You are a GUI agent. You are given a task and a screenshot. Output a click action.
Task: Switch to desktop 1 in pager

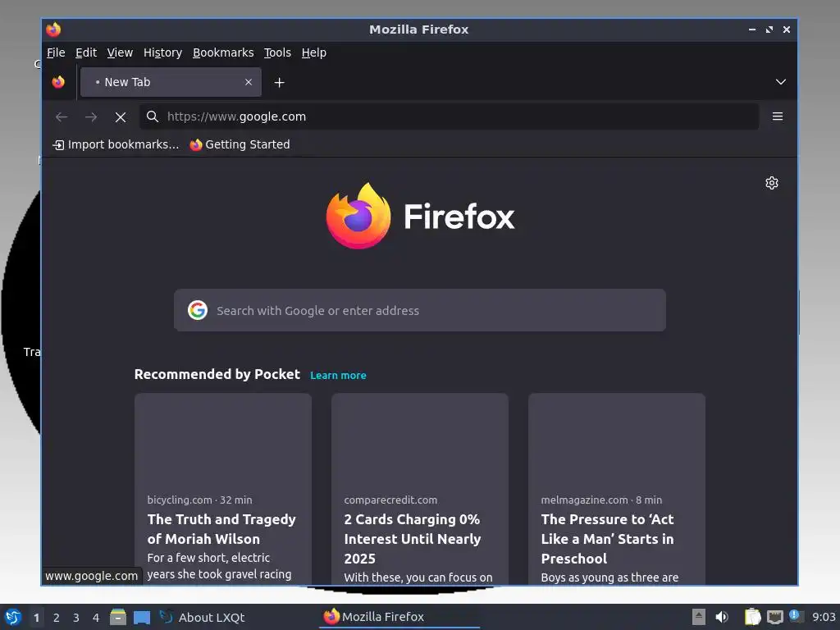point(36,618)
